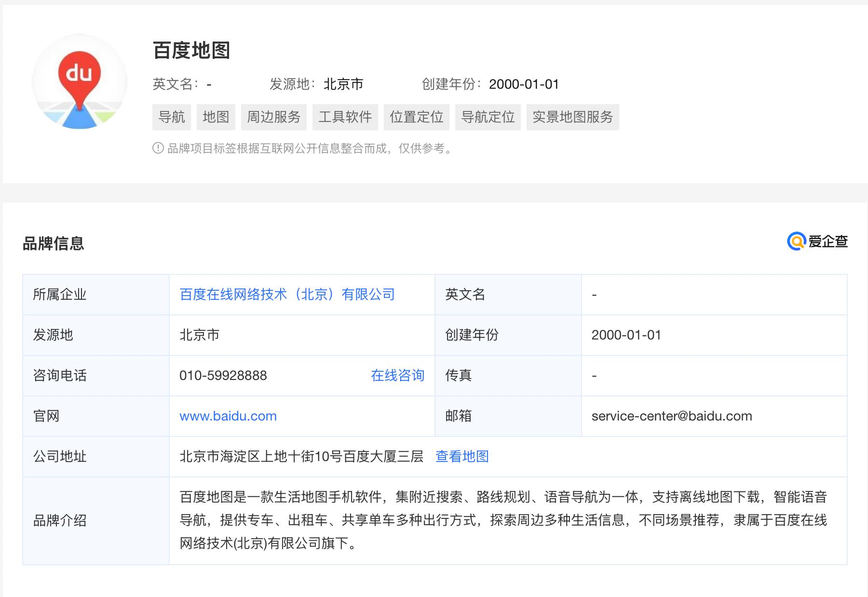
Task: Click the 品牌项目标签 disclaimer note text
Action: click(x=311, y=149)
